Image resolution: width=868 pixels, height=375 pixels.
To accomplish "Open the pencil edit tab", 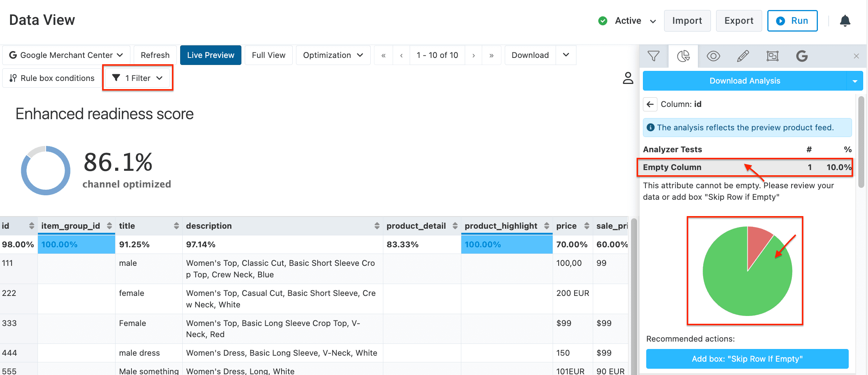I will pos(743,56).
